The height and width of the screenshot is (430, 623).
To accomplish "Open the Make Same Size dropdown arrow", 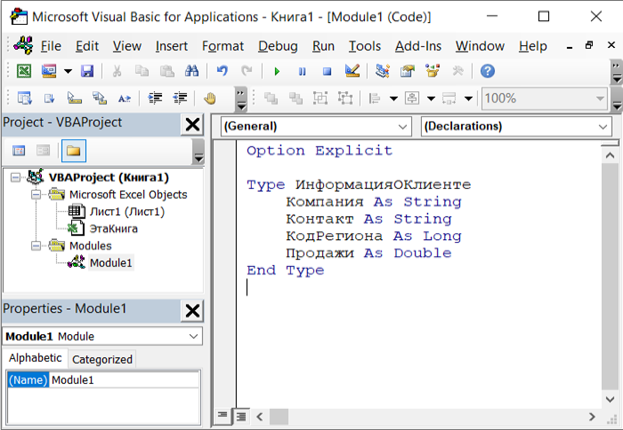I will pos(468,98).
